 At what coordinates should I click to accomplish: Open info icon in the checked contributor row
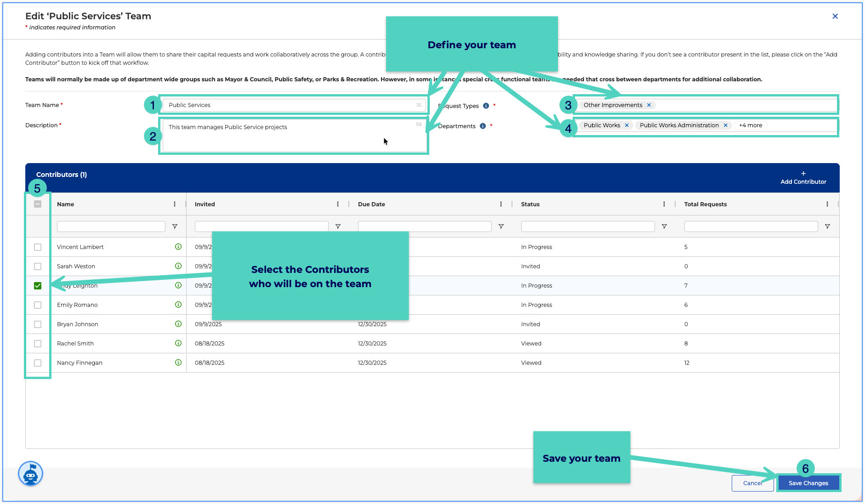pyautogui.click(x=178, y=285)
